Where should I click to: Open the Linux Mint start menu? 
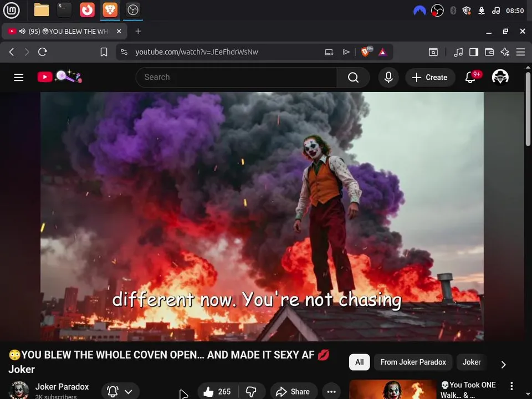click(x=11, y=10)
